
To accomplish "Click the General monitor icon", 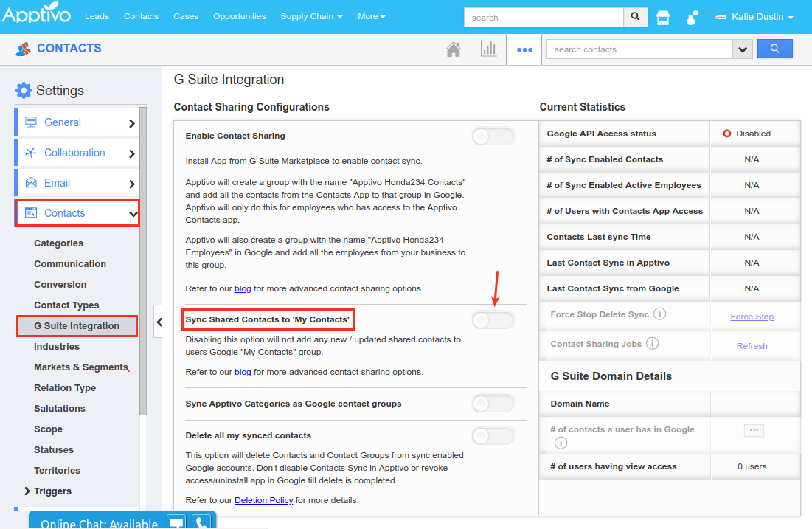I will pos(31,122).
